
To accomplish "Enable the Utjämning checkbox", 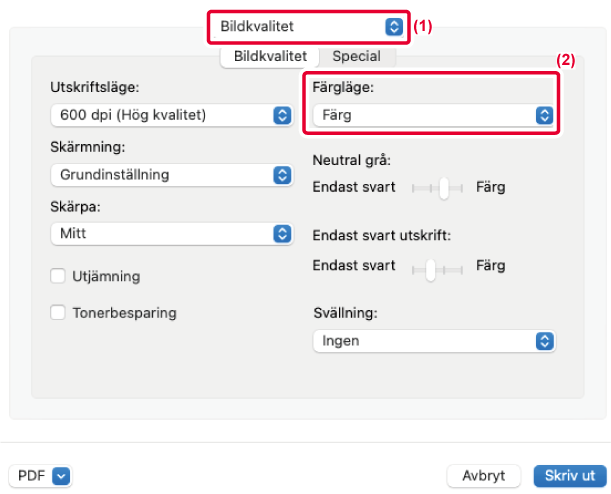I will (58, 276).
